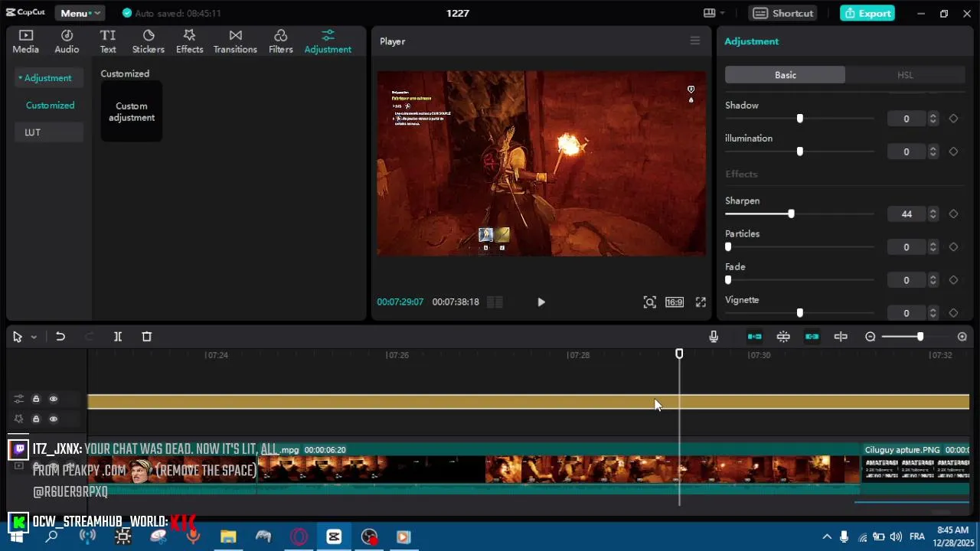
Task: Switch to the HSL tab
Action: pos(905,75)
